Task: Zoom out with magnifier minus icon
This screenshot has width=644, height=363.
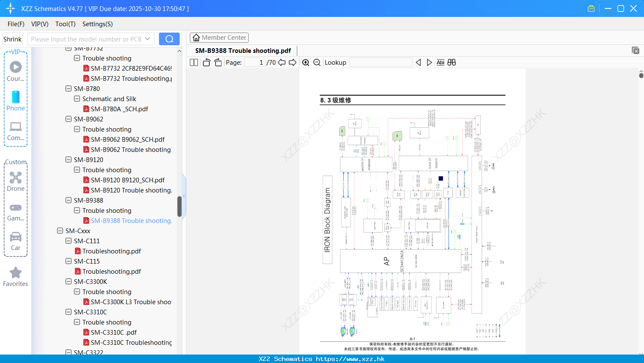Action: (317, 63)
